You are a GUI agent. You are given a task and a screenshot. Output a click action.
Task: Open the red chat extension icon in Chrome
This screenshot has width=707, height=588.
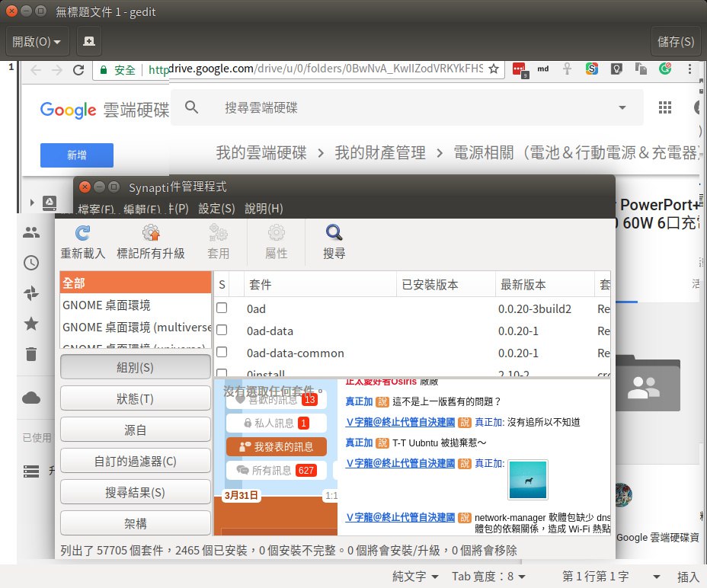(x=520, y=69)
